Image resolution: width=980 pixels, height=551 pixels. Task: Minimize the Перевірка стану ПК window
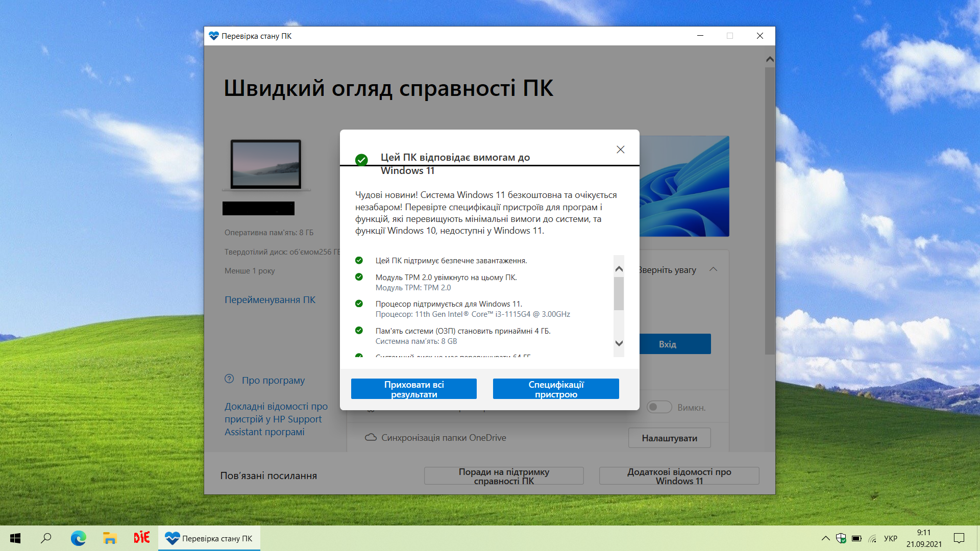pyautogui.click(x=700, y=36)
